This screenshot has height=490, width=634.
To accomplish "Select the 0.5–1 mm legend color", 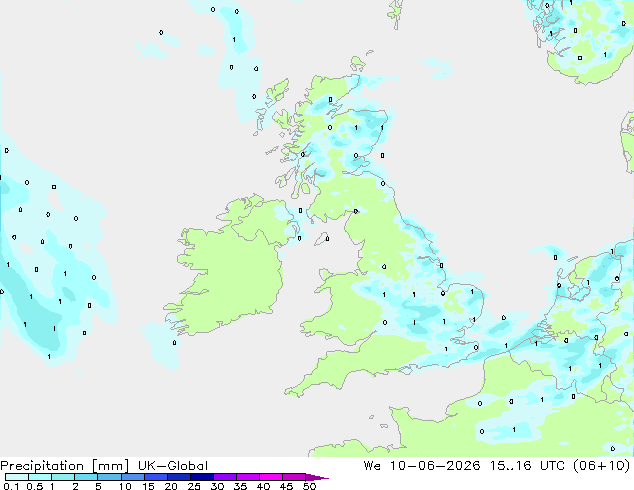I will point(40,477).
